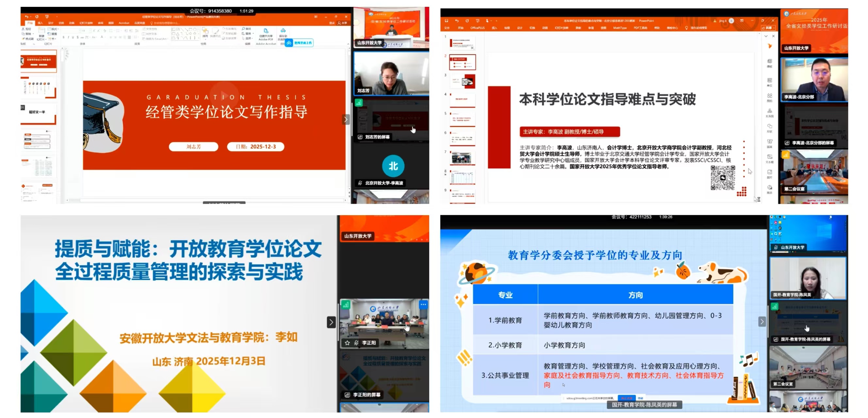868x418 pixels.
Task: Click 创建并共享 Adobe PDF ribbon icon
Action: 266,31
